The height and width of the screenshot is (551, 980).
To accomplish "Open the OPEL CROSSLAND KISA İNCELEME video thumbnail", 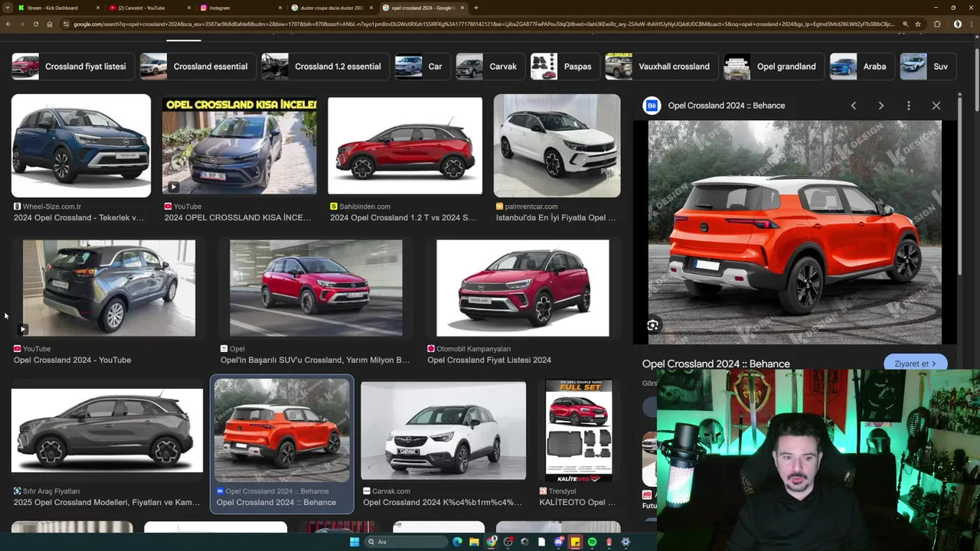I will (x=239, y=145).
